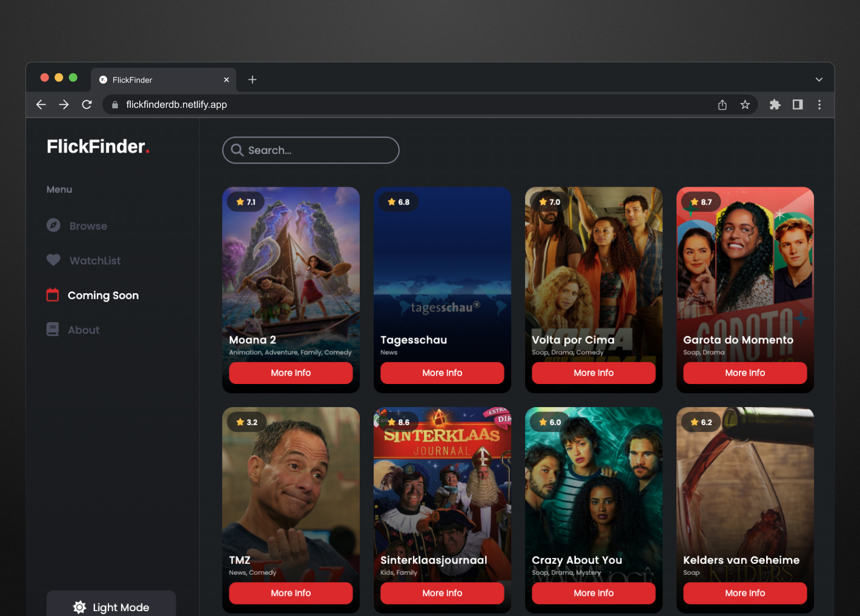Open a new browser tab
This screenshot has width=860, height=616.
(253, 79)
